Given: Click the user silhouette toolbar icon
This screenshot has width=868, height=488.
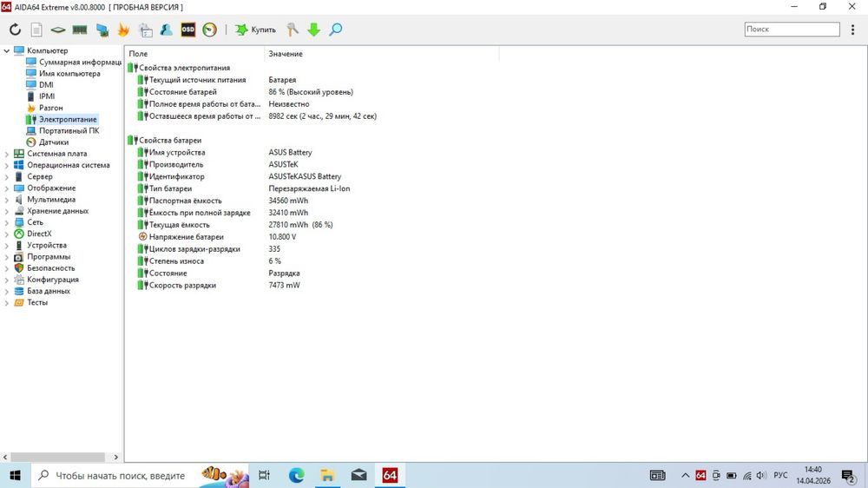Looking at the screenshot, I should [166, 30].
